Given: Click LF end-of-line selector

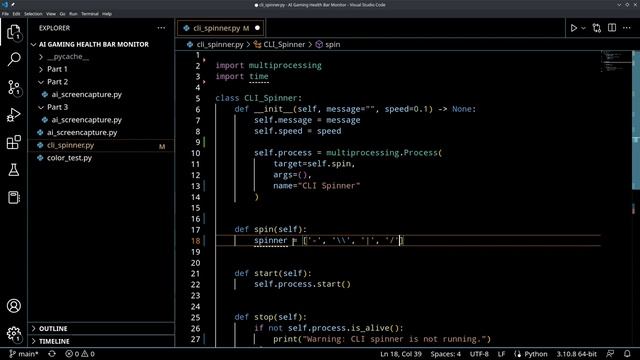Looking at the screenshot, I should (501, 354).
